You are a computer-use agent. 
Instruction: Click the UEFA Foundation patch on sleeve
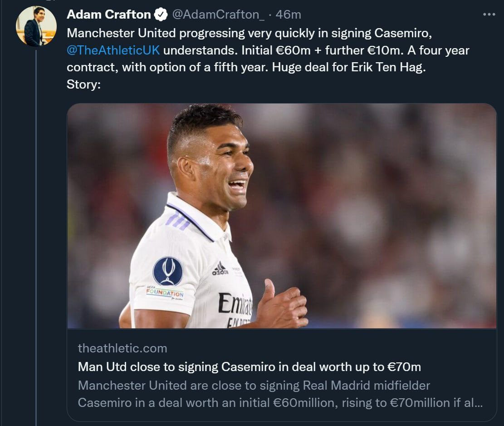click(x=165, y=293)
